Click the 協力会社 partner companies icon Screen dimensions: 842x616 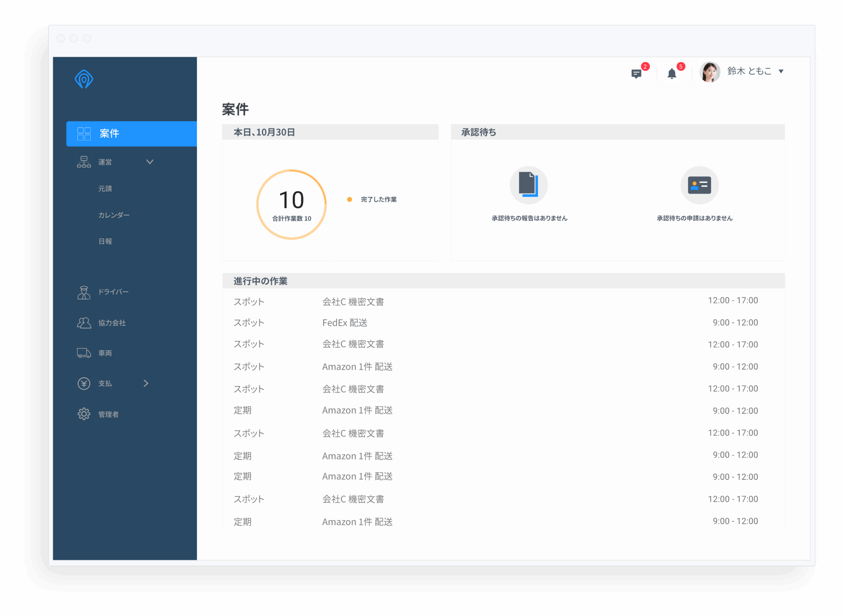click(x=84, y=323)
